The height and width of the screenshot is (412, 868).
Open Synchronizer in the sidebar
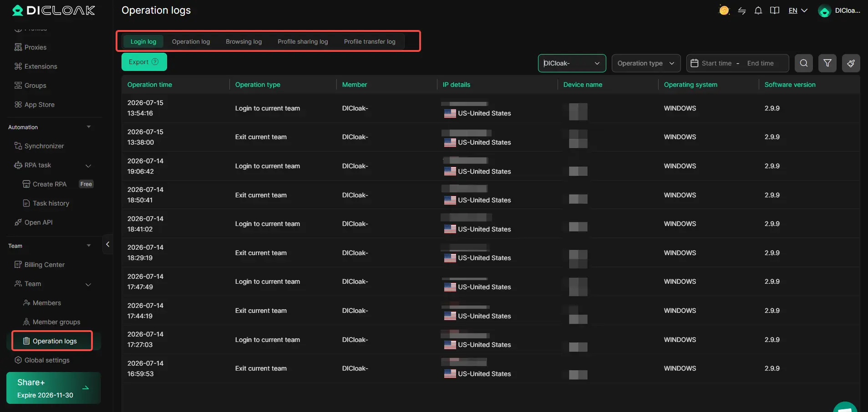(x=44, y=146)
